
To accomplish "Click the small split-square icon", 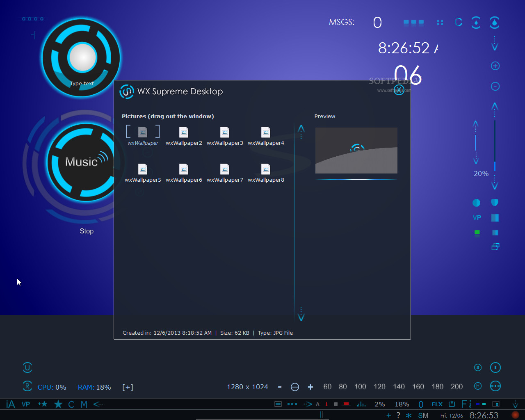I will click(495, 233).
